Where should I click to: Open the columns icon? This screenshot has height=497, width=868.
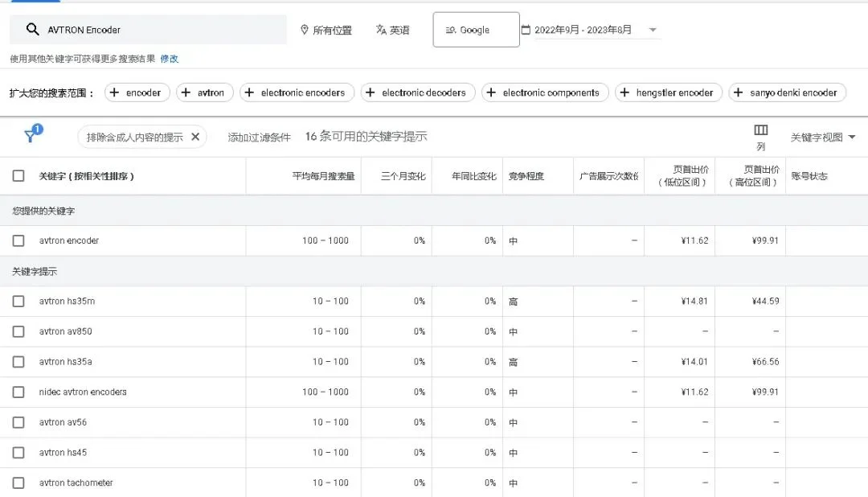pos(760,130)
